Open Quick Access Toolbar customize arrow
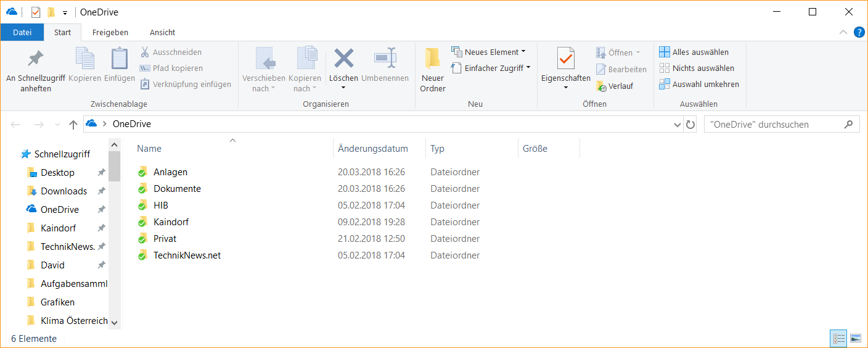868x348 pixels. 65,13
